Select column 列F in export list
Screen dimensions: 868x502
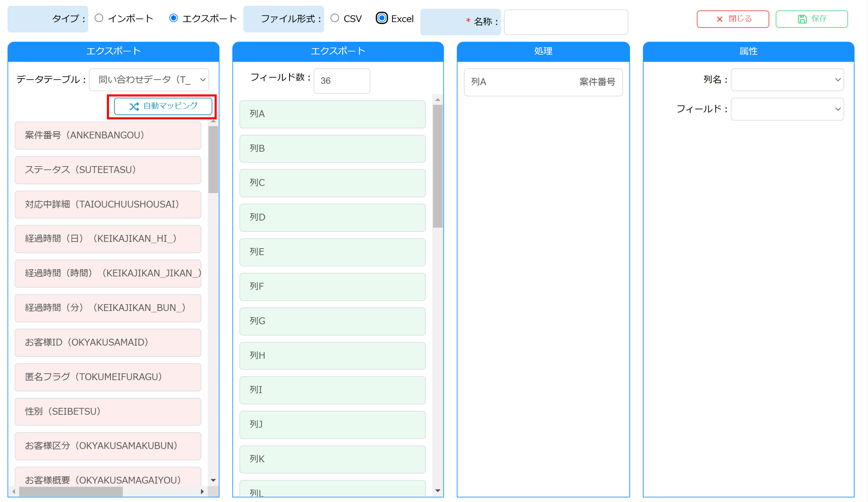333,287
